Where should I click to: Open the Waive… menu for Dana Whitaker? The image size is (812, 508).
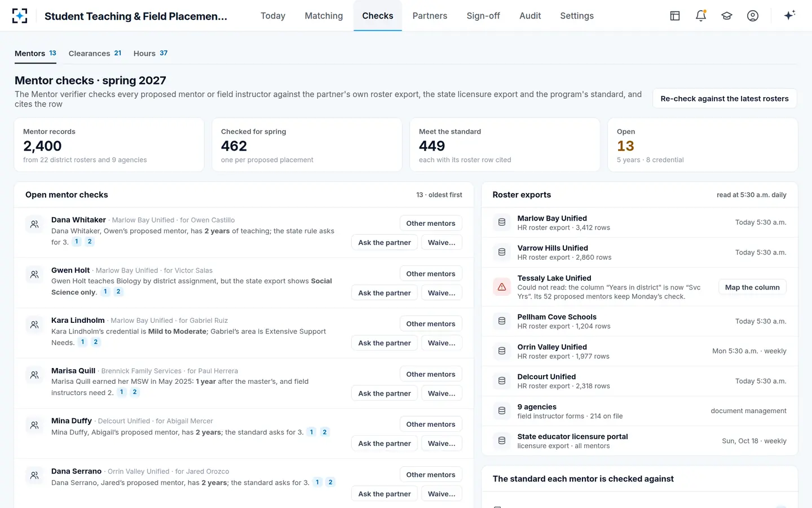[x=442, y=243]
